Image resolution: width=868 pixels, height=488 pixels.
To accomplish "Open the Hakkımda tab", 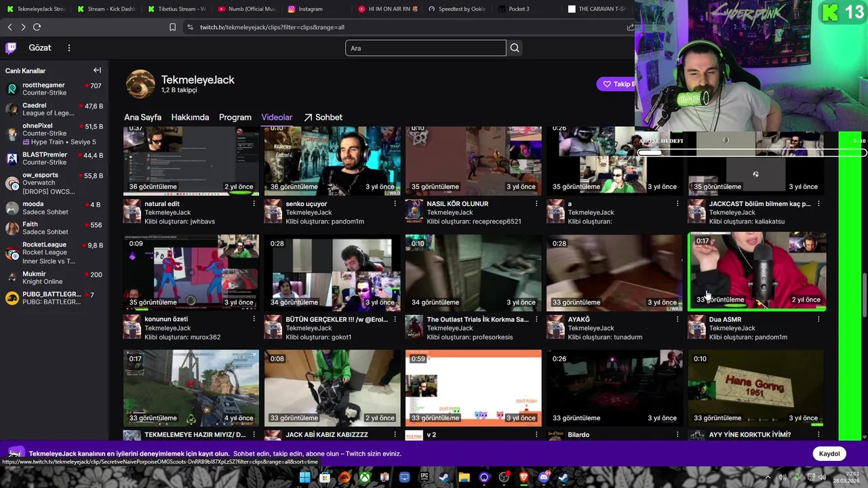I will 190,117.
